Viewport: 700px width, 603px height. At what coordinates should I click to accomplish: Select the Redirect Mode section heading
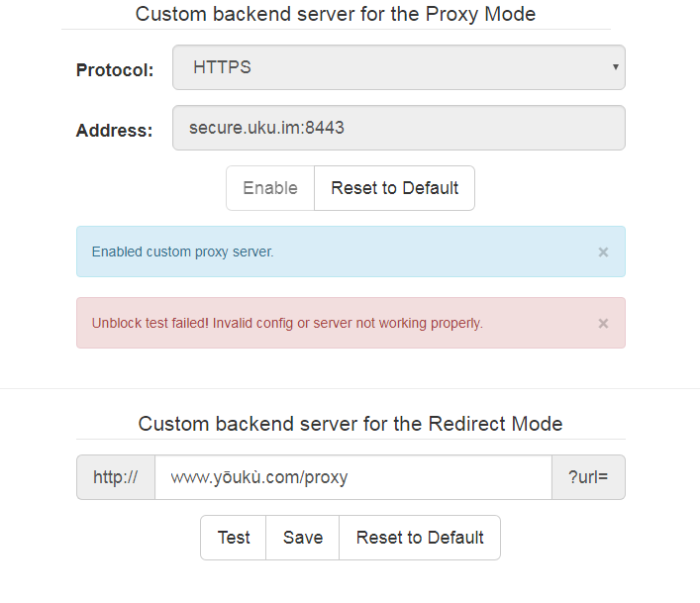(350, 424)
